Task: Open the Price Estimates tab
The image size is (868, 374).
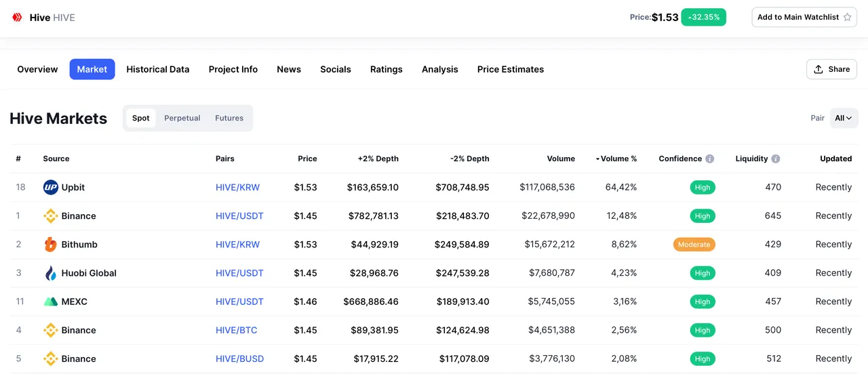Action: (511, 69)
